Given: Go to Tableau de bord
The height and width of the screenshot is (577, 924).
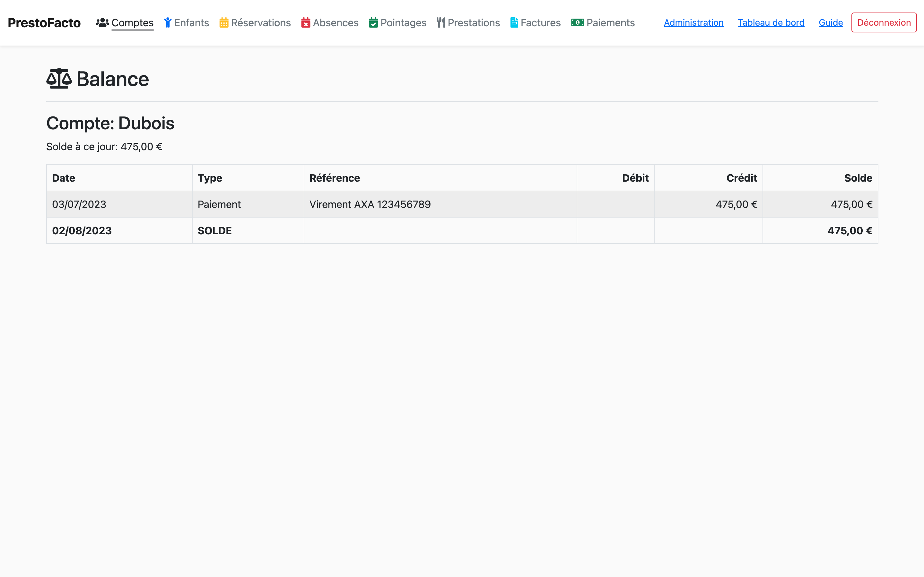Looking at the screenshot, I should click(771, 22).
